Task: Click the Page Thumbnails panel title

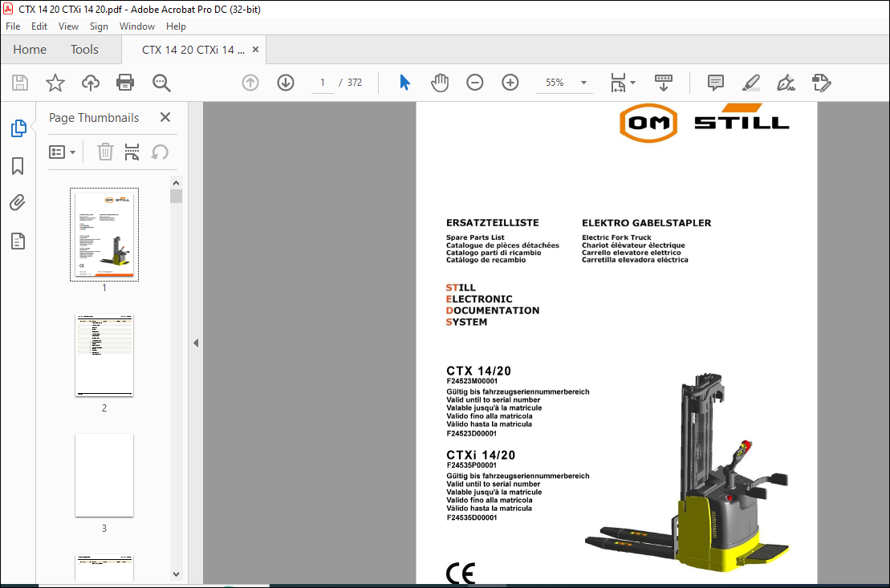Action: click(x=94, y=117)
